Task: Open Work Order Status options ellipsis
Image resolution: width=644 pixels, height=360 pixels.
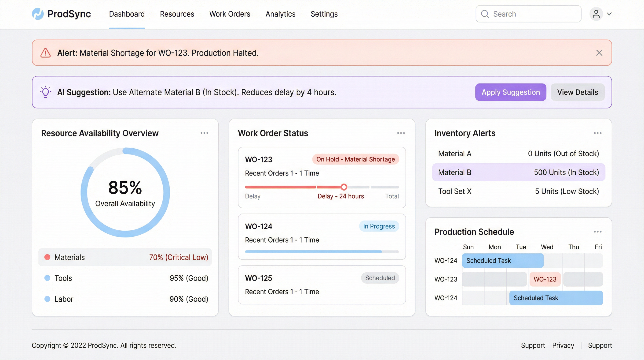Action: [x=401, y=133]
